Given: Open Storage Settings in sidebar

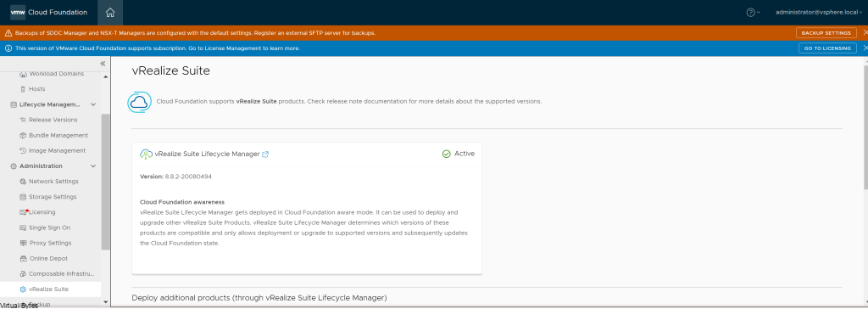Looking at the screenshot, I should click(53, 197).
